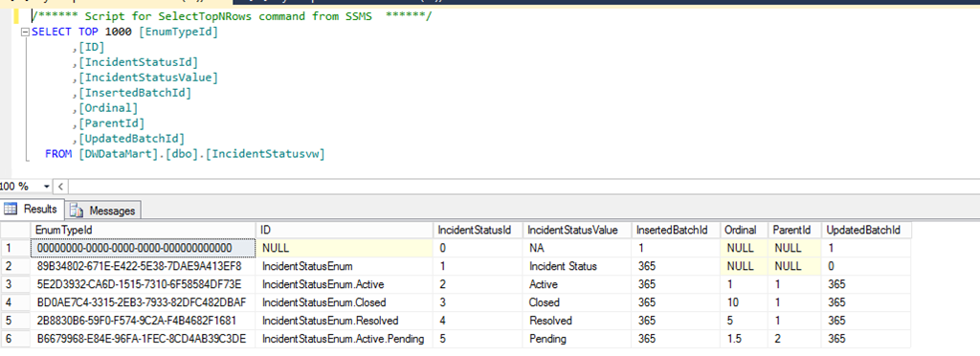Click the Resolved status value cell
Image resolution: width=980 pixels, height=356 pixels.
(x=577, y=321)
